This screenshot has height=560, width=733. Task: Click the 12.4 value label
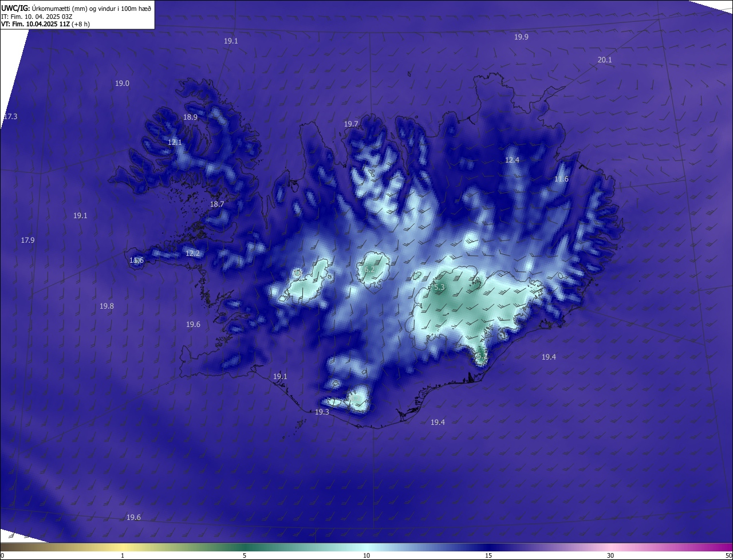(x=512, y=160)
